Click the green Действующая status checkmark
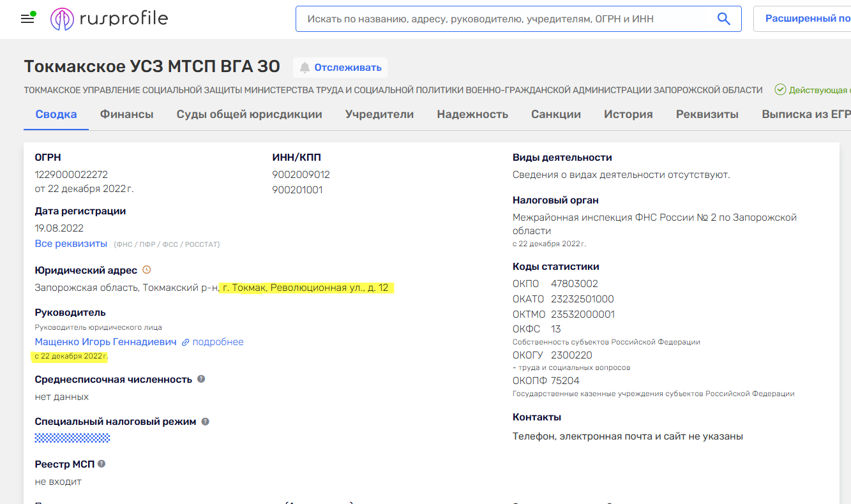 click(x=780, y=90)
